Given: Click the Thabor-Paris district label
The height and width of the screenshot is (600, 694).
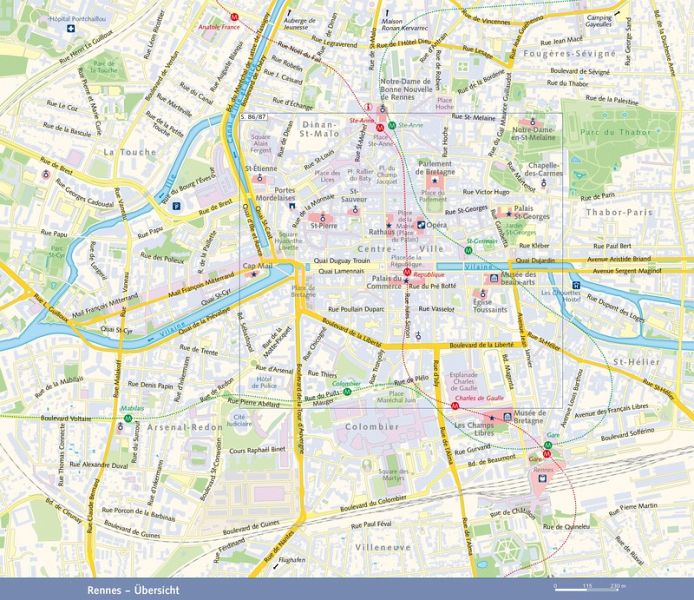Looking at the screenshot, I should coord(619,212).
